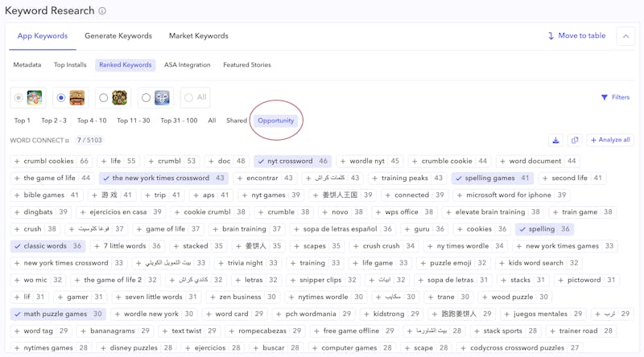The image size is (644, 357).
Task: Open the ASA Integration tab
Action: coord(187,65)
